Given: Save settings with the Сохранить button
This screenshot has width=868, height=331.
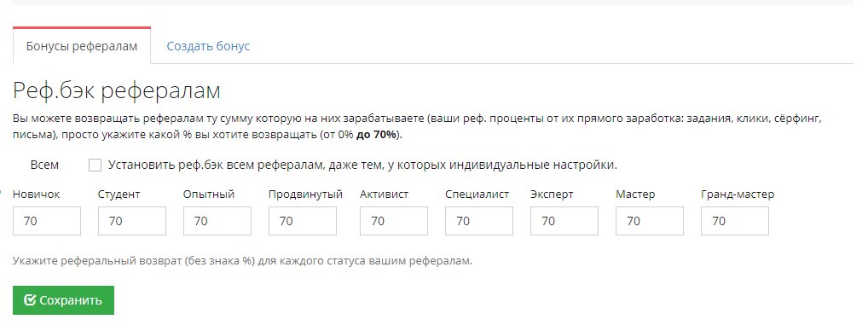Looking at the screenshot, I should [x=63, y=300].
